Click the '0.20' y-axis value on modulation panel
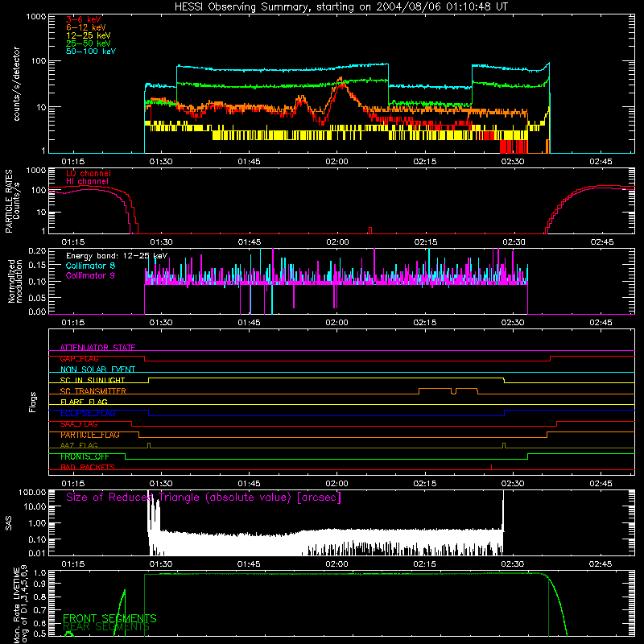The height and width of the screenshot is (644, 644). click(37, 250)
